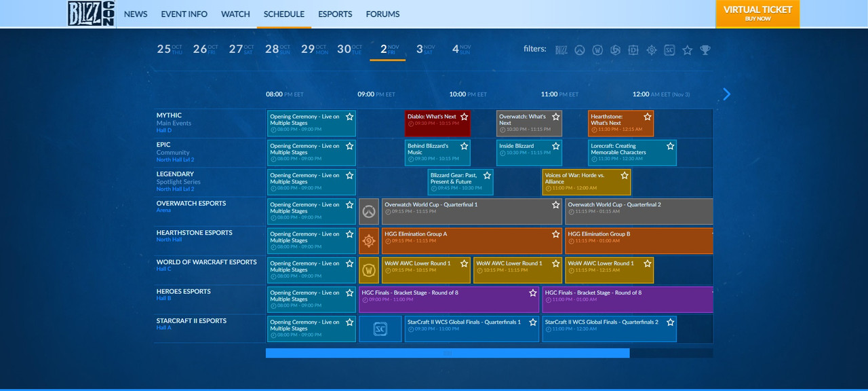This screenshot has width=868, height=391.
Task: Favorite Diablo: What's Next with its star
Action: coord(464,117)
